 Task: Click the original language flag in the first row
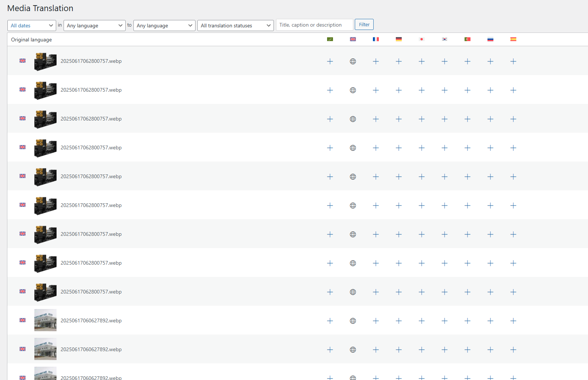pos(23,61)
